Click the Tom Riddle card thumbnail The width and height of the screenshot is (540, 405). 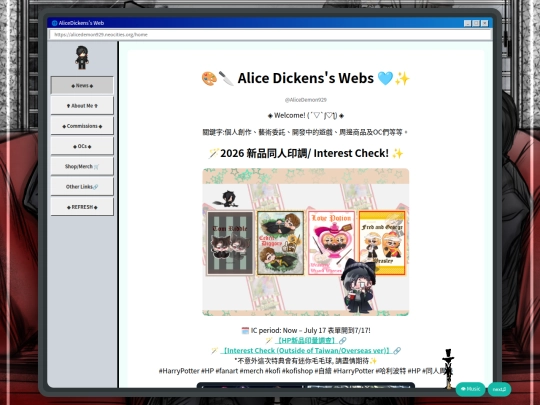tap(230, 243)
